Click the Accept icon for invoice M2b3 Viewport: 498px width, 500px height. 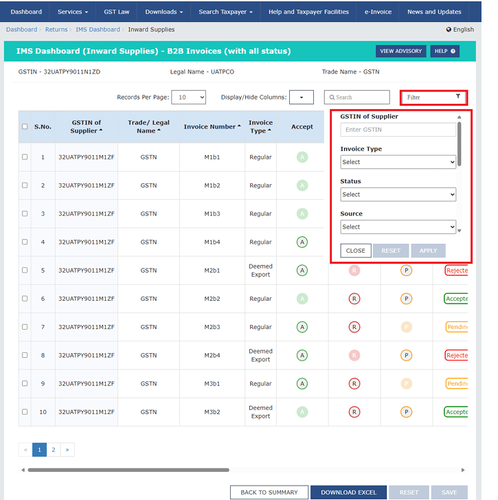click(302, 327)
